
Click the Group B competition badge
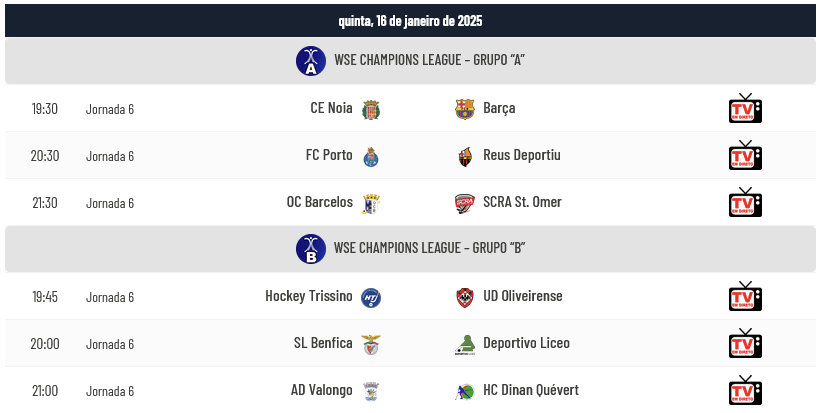coord(311,248)
